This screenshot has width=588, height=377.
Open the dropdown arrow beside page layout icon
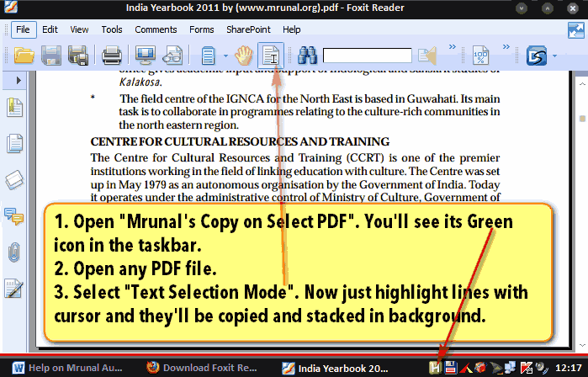point(225,56)
